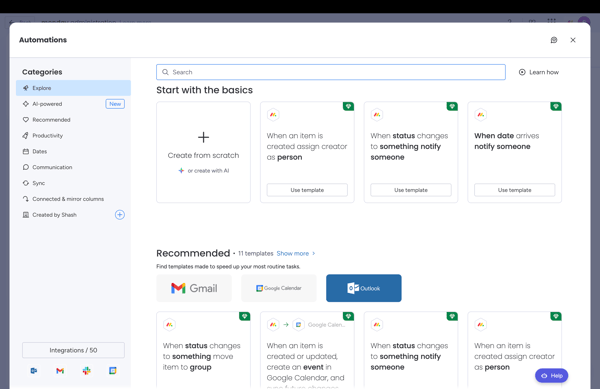Image resolution: width=600 pixels, height=389 pixels.
Task: Open Created by Shash category
Action: click(54, 215)
